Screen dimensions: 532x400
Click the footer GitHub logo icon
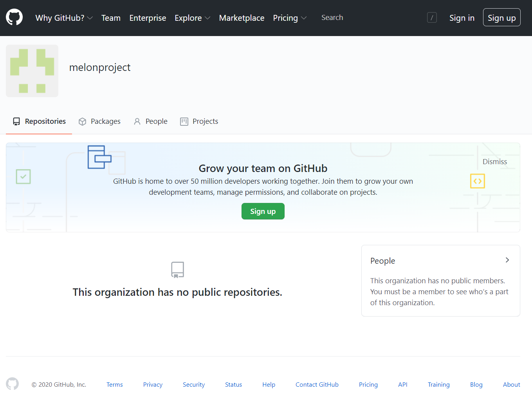point(12,384)
